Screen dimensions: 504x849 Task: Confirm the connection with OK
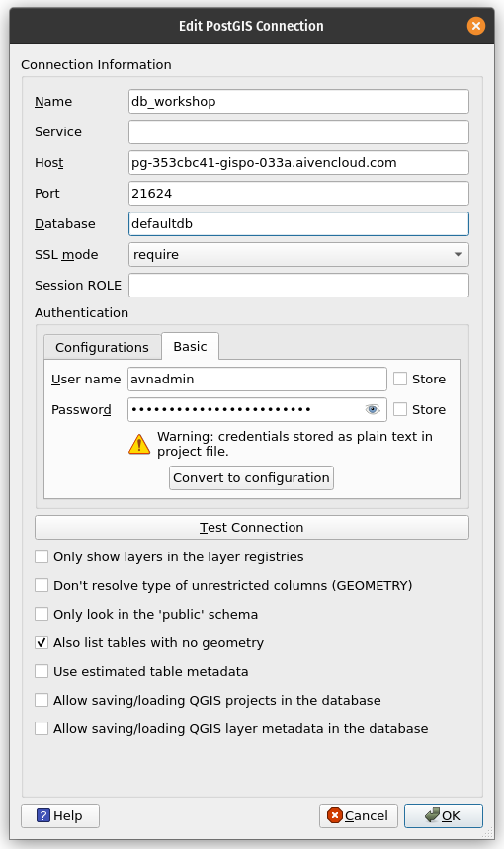[x=444, y=816]
